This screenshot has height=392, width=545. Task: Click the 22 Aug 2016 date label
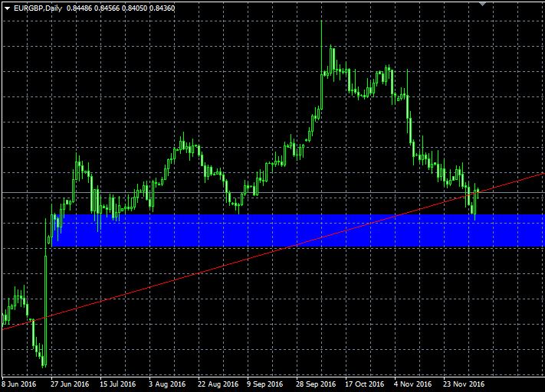click(218, 384)
